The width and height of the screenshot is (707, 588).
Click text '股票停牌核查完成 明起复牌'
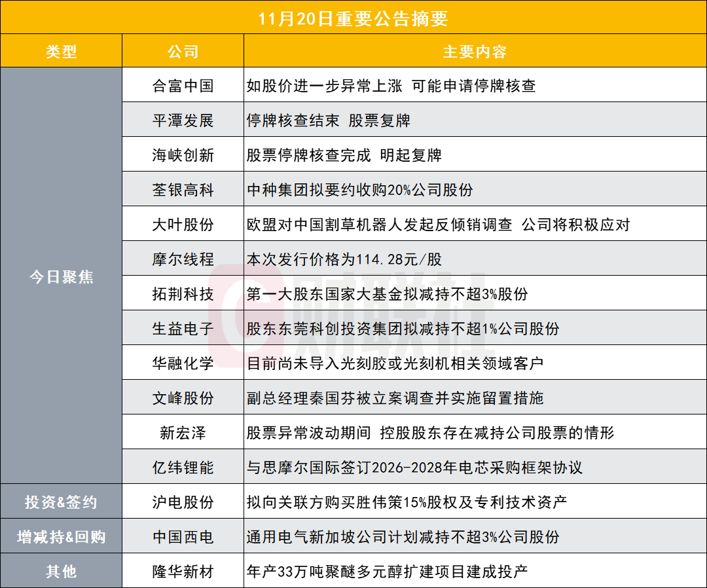344,155
